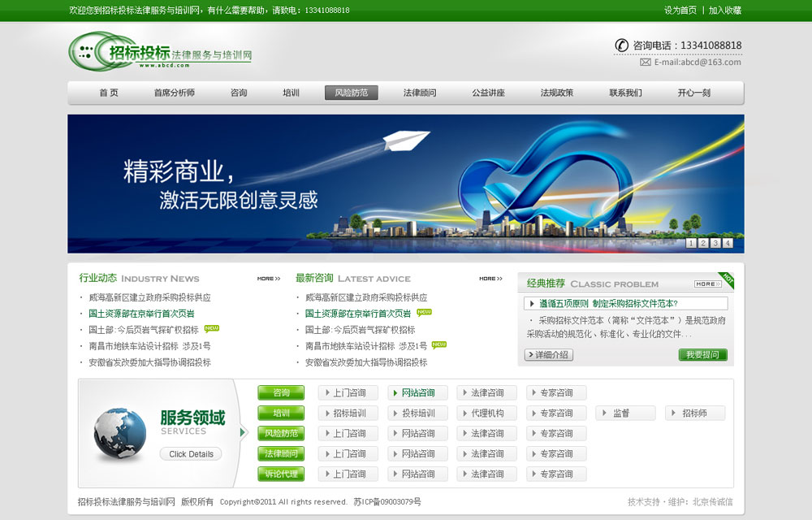Open MORE link for 行业动态 news
Image resolution: width=812 pixels, height=520 pixels.
click(x=268, y=279)
